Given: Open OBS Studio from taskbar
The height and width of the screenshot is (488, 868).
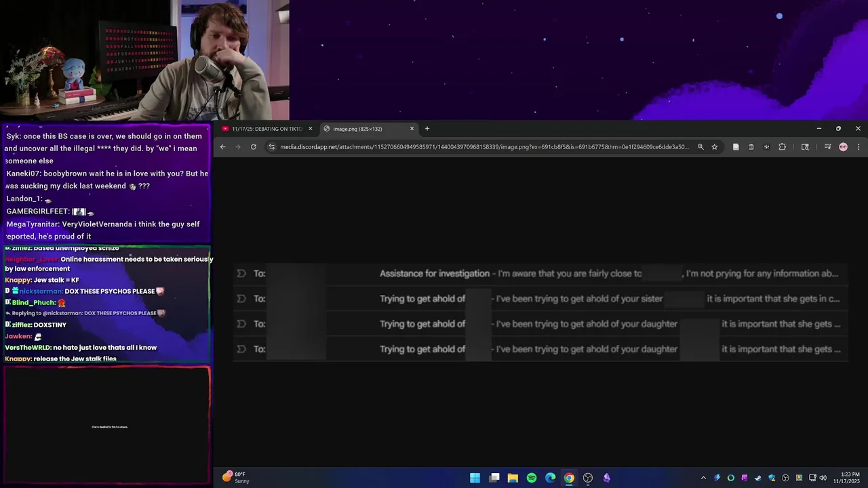Looking at the screenshot, I should [x=588, y=478].
